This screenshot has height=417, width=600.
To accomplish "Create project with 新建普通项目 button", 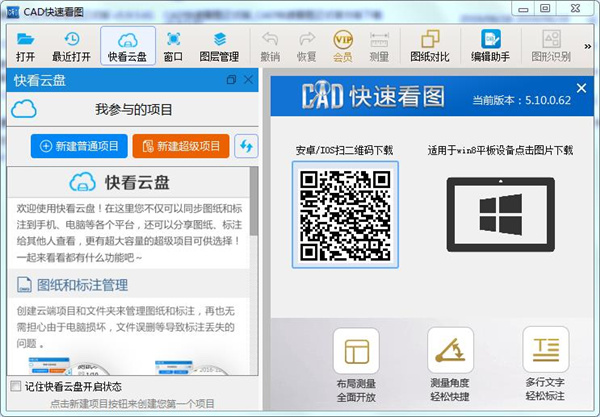I will 79,146.
